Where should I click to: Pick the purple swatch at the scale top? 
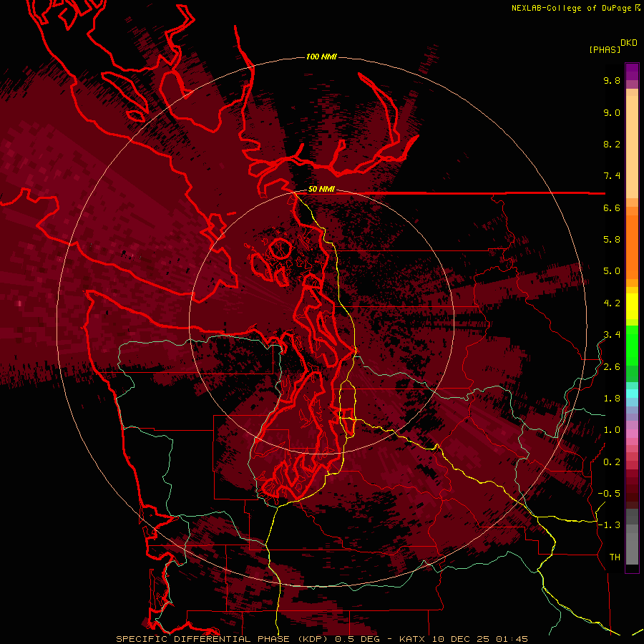click(x=632, y=72)
